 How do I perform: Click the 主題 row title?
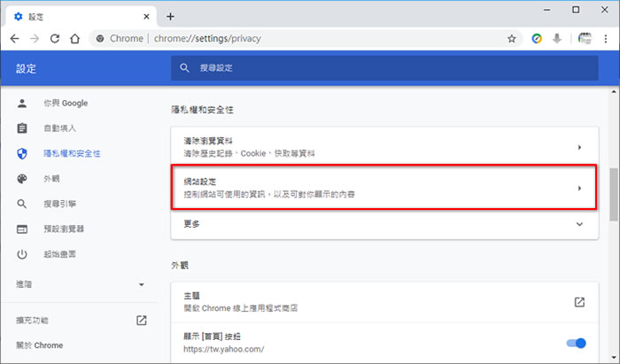[192, 296]
